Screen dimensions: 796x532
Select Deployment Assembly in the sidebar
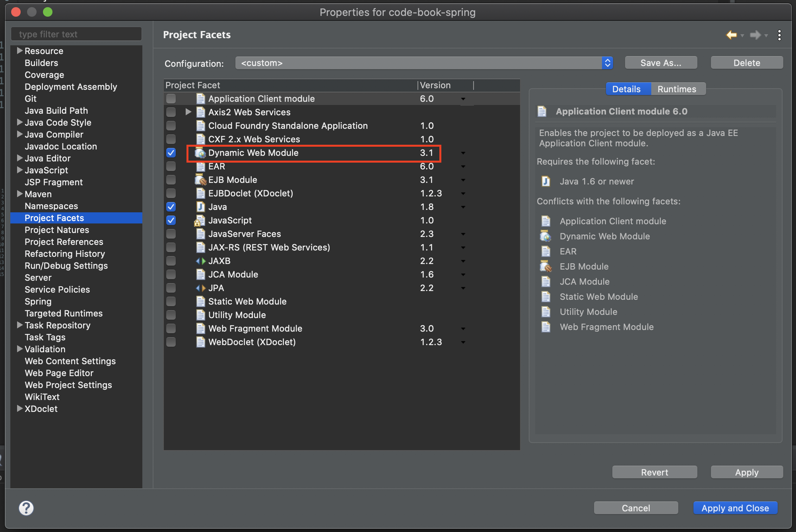click(x=71, y=87)
